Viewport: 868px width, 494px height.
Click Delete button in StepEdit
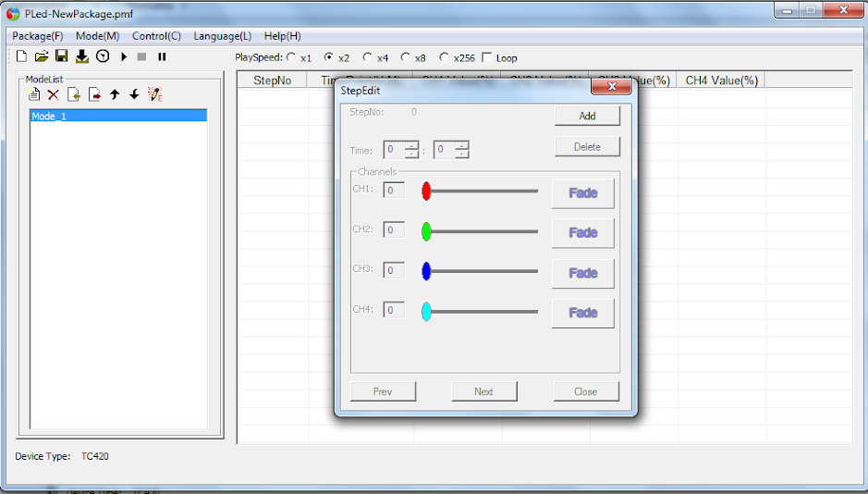click(x=587, y=147)
